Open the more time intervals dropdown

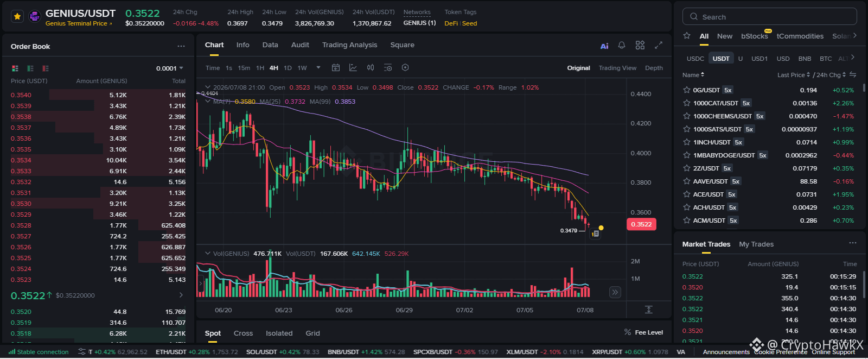pyautogui.click(x=318, y=68)
